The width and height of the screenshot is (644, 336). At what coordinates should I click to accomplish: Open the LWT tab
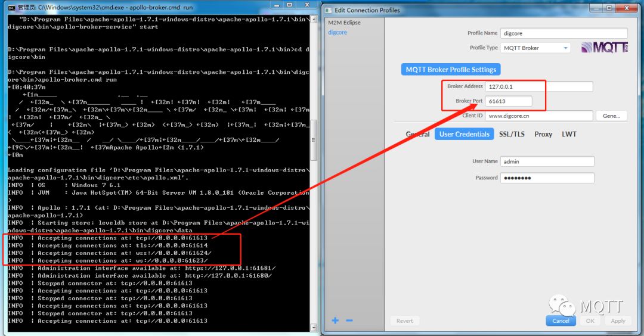569,134
